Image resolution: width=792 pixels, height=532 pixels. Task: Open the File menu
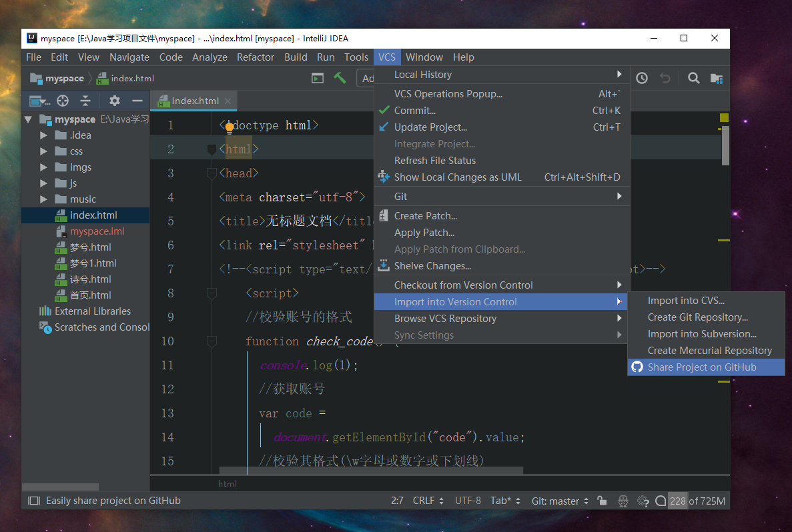(x=33, y=57)
